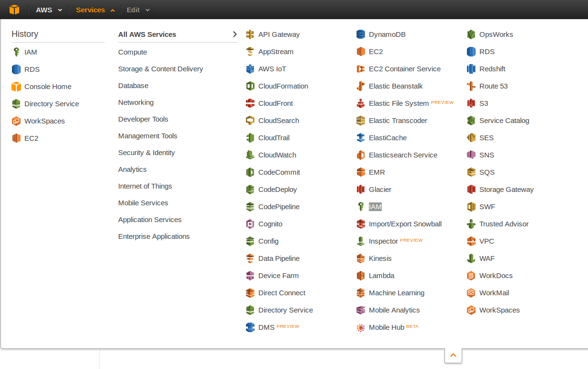Open the WorkDocs link
Screen dimensions: 588x369
[x=496, y=276]
